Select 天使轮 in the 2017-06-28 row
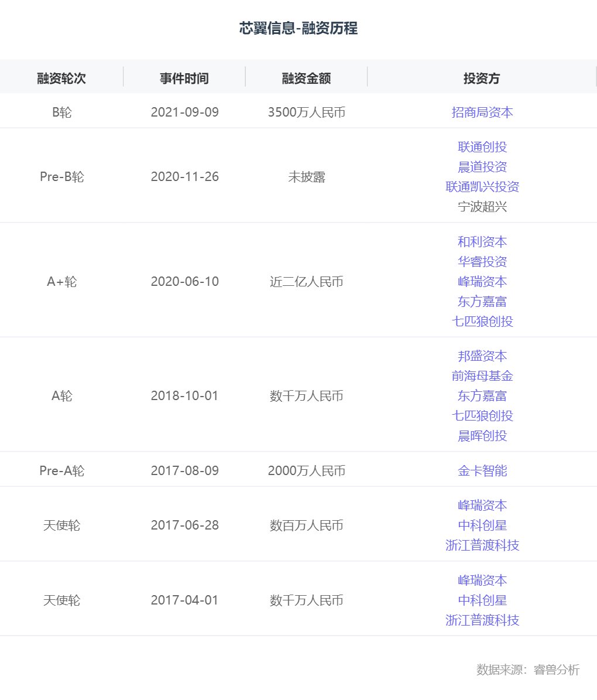 pos(61,525)
